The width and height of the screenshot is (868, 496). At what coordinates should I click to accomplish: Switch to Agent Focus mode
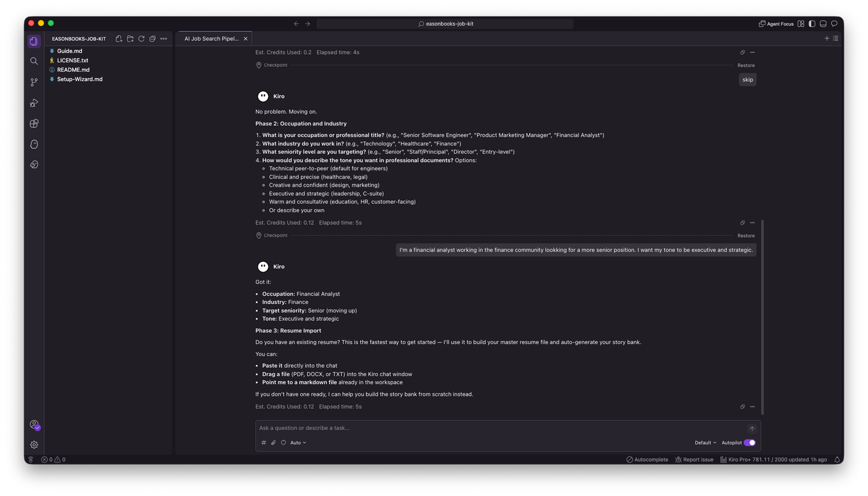(776, 24)
